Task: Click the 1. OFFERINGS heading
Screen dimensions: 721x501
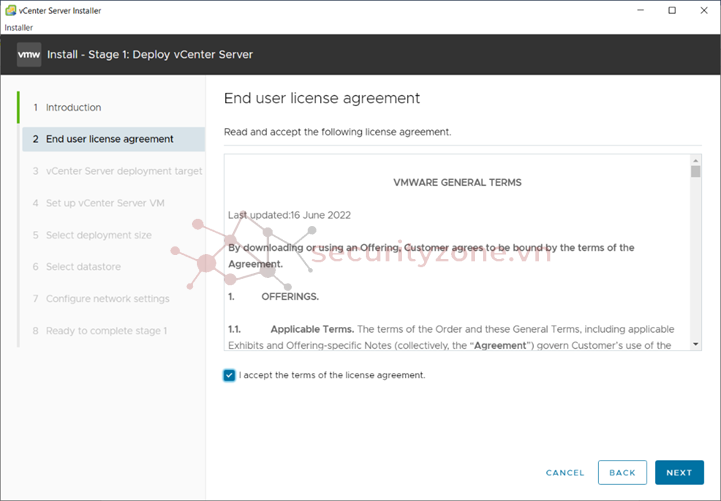Action: pyautogui.click(x=273, y=296)
